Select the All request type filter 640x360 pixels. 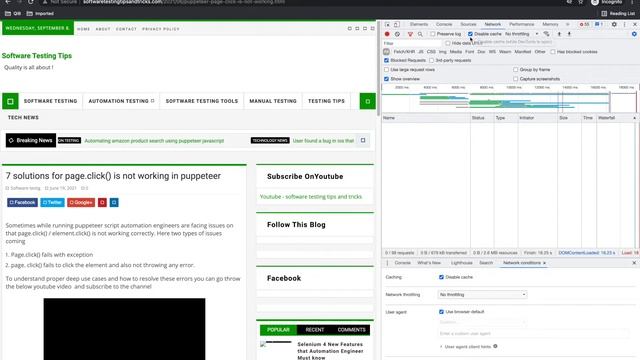[386, 52]
